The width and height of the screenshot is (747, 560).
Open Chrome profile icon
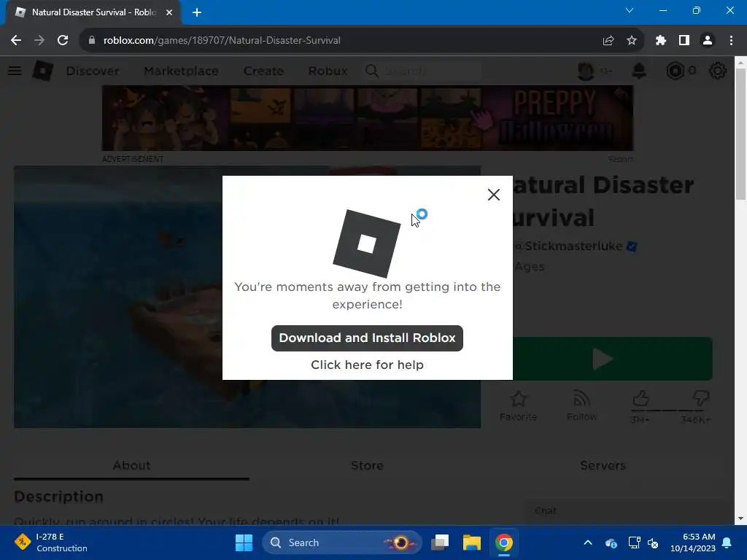tap(708, 41)
